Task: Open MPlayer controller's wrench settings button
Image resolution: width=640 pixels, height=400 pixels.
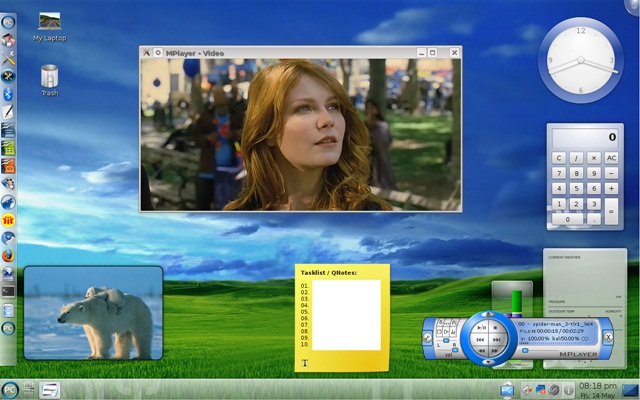Action: 427,338
